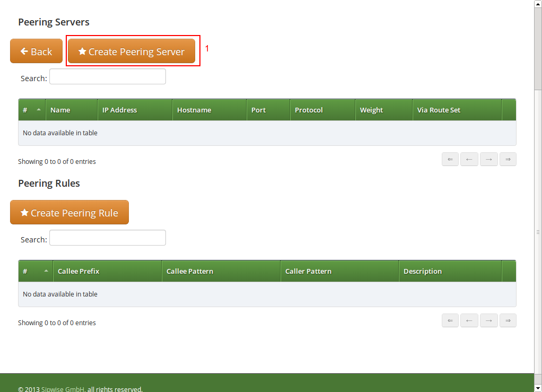Go to last page of Peering Servers
The image size is (542, 392).
508,159
